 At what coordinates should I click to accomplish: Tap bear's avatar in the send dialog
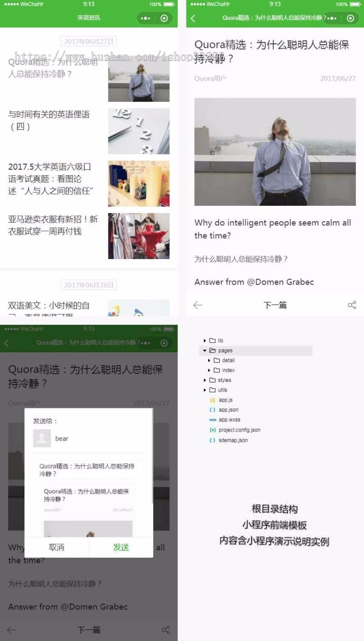click(x=42, y=438)
